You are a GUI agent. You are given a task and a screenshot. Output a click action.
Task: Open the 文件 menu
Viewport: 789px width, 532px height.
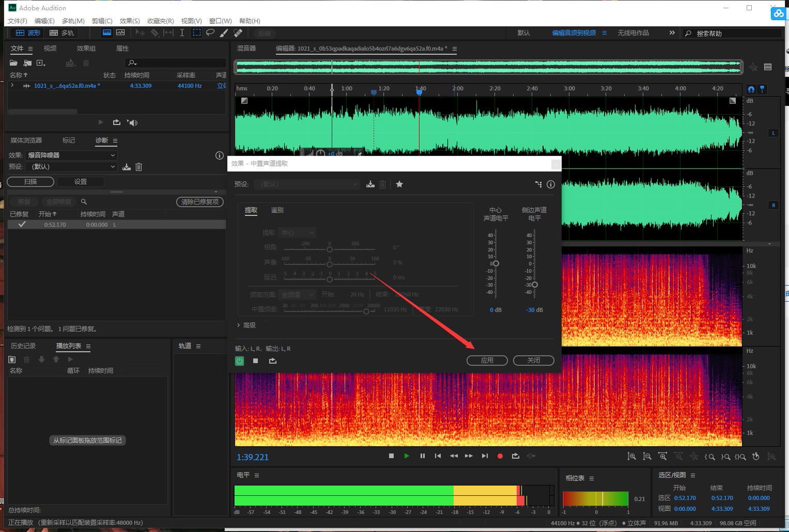click(x=17, y=21)
